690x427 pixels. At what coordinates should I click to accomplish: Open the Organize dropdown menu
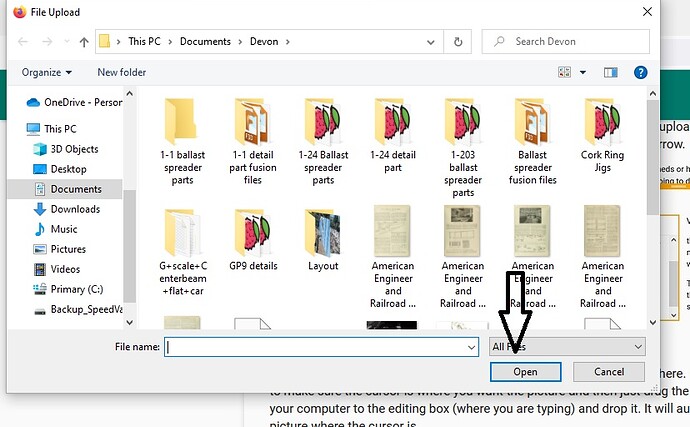(46, 72)
